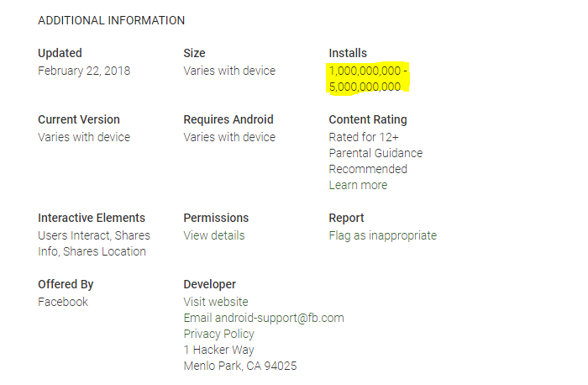Flag as inappropriate under Report
The image size is (588, 385).
pyautogui.click(x=383, y=235)
